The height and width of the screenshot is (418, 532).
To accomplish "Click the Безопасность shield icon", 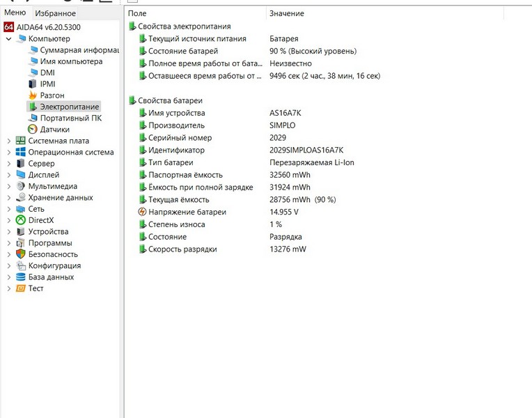I will [21, 254].
